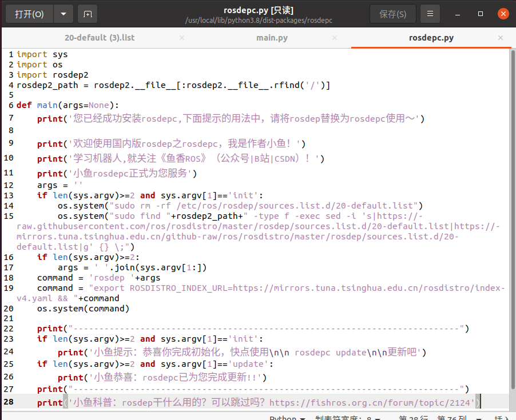Click the insert mode indicator in status bar
This screenshot has width=516, height=420.
click(502, 418)
